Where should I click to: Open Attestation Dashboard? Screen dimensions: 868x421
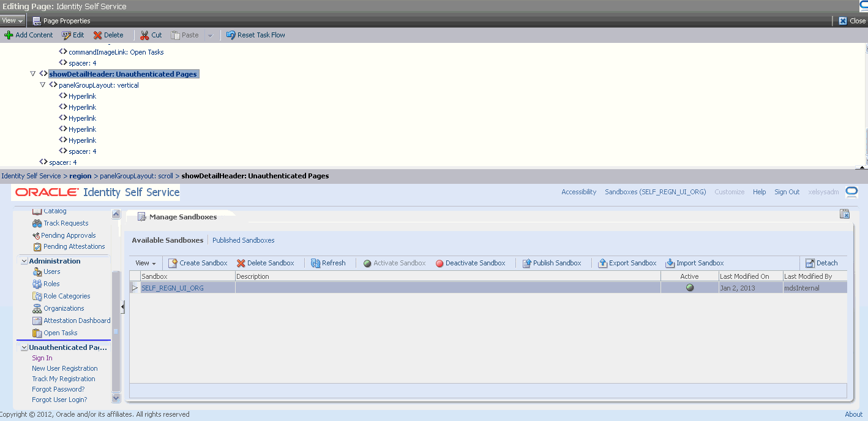point(77,320)
